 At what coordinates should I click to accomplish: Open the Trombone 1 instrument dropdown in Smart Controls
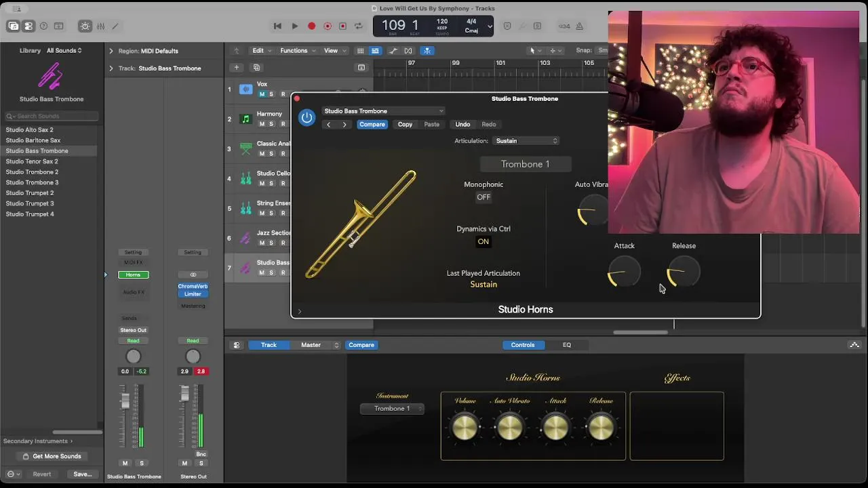(392, 409)
